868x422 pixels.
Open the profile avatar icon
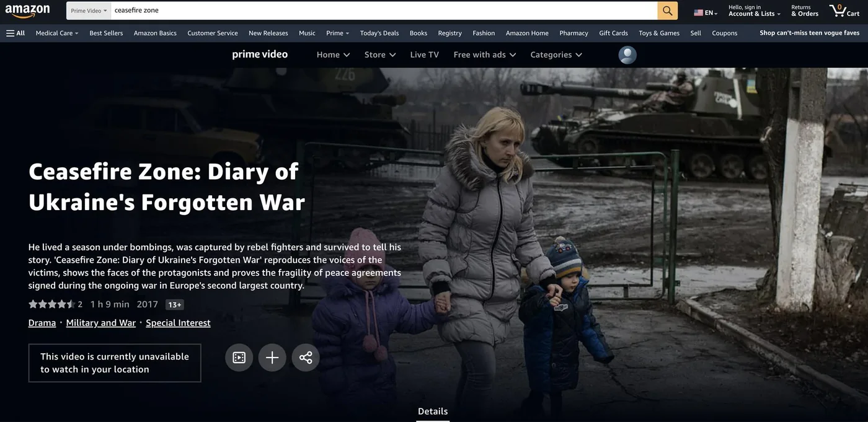tap(627, 55)
